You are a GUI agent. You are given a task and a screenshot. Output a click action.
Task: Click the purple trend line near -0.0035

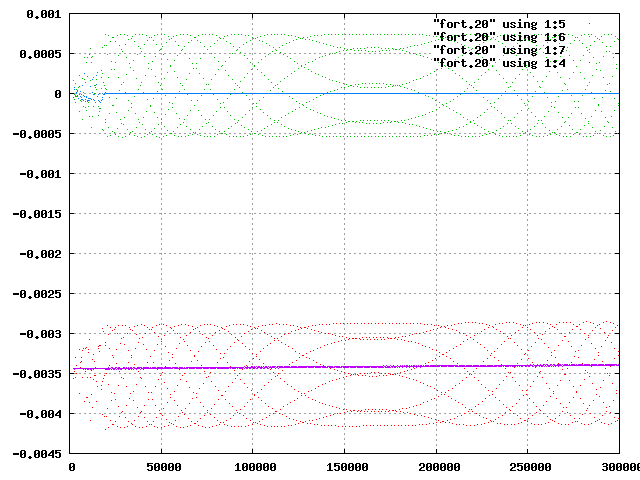[346, 367]
